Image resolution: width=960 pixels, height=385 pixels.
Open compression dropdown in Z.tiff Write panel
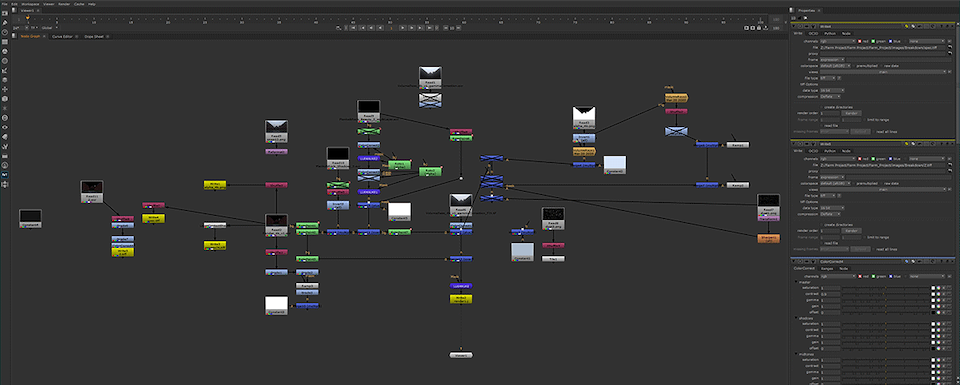click(830, 214)
